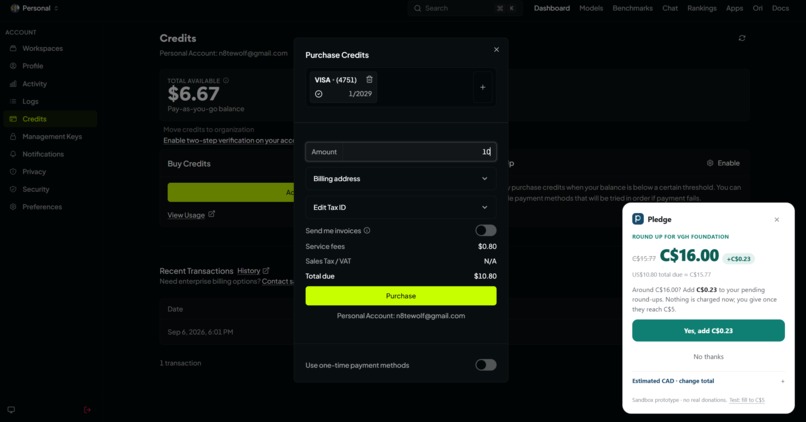Click the info icon next to Send me invoices
The width and height of the screenshot is (806, 422).
(367, 230)
